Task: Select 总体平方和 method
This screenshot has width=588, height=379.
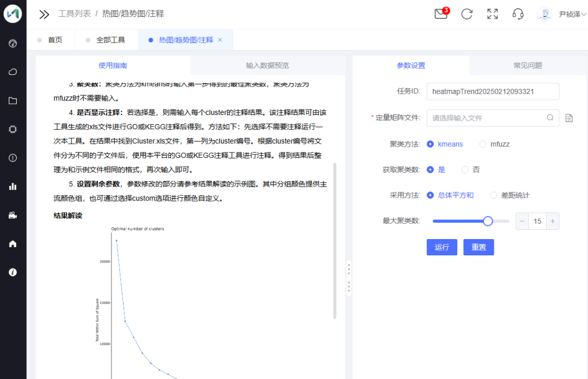Action: pos(450,195)
